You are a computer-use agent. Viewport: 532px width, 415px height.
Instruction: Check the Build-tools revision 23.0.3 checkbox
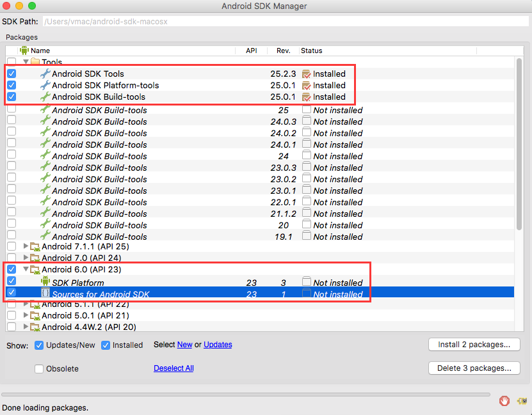point(12,166)
